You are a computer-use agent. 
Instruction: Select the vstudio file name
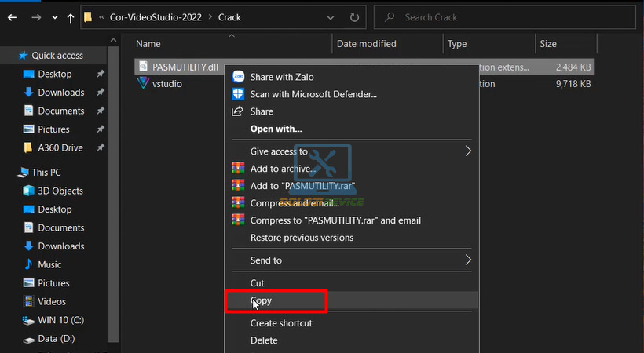167,84
